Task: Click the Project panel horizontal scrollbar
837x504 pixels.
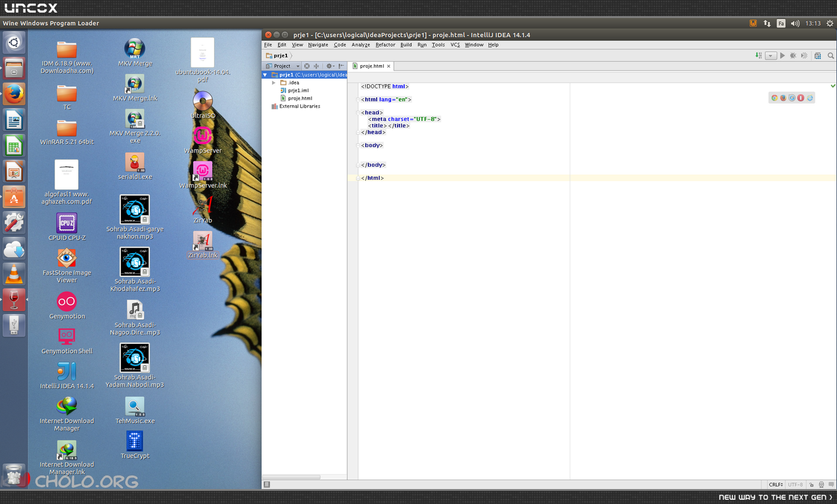Action: coord(291,477)
